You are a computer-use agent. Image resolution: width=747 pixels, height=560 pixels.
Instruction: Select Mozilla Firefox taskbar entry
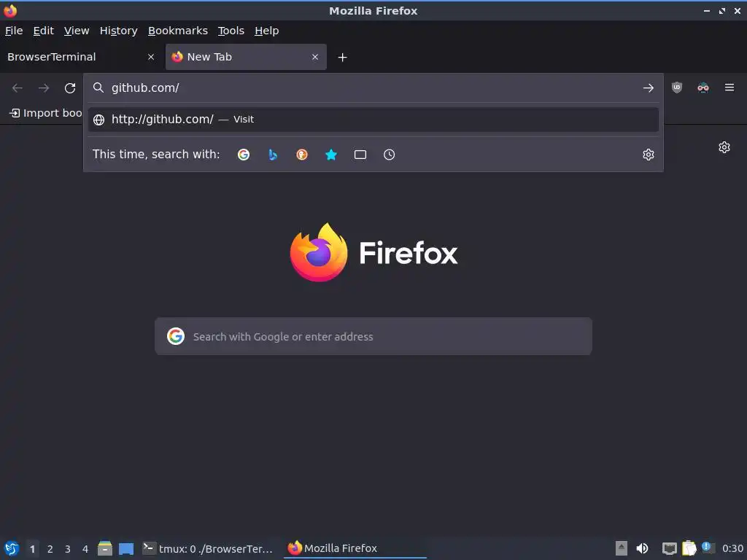(355, 548)
